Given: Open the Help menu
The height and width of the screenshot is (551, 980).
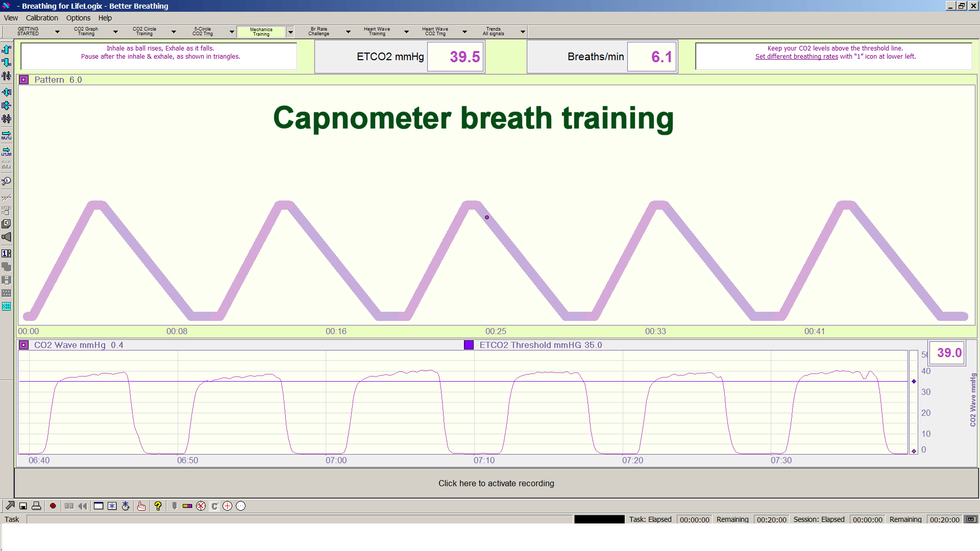Looking at the screenshot, I should coord(105,18).
